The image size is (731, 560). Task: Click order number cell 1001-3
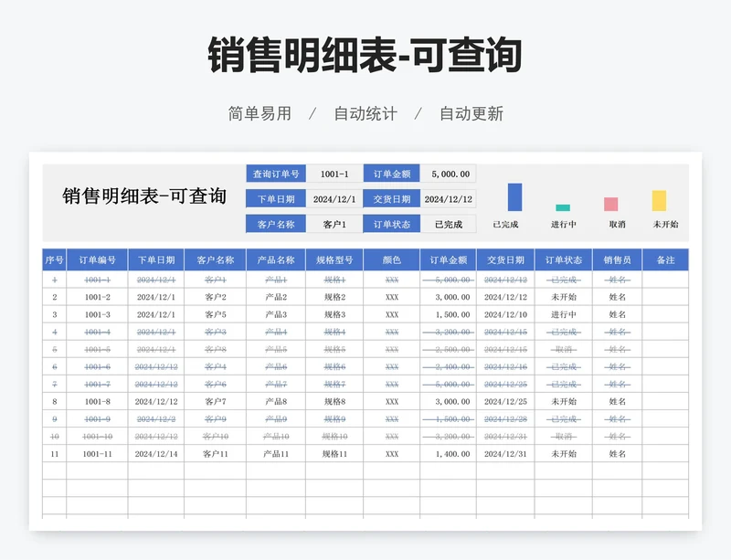[x=97, y=315]
